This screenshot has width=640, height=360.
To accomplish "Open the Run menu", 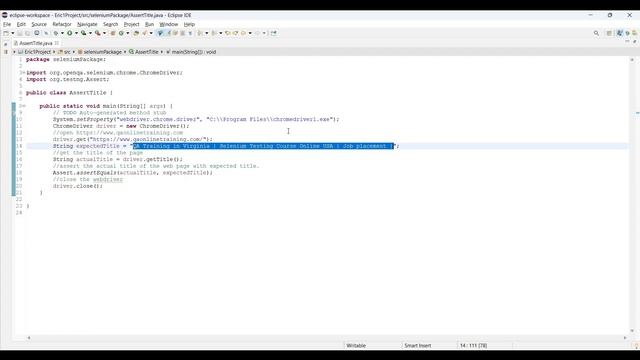I will [x=149, y=24].
